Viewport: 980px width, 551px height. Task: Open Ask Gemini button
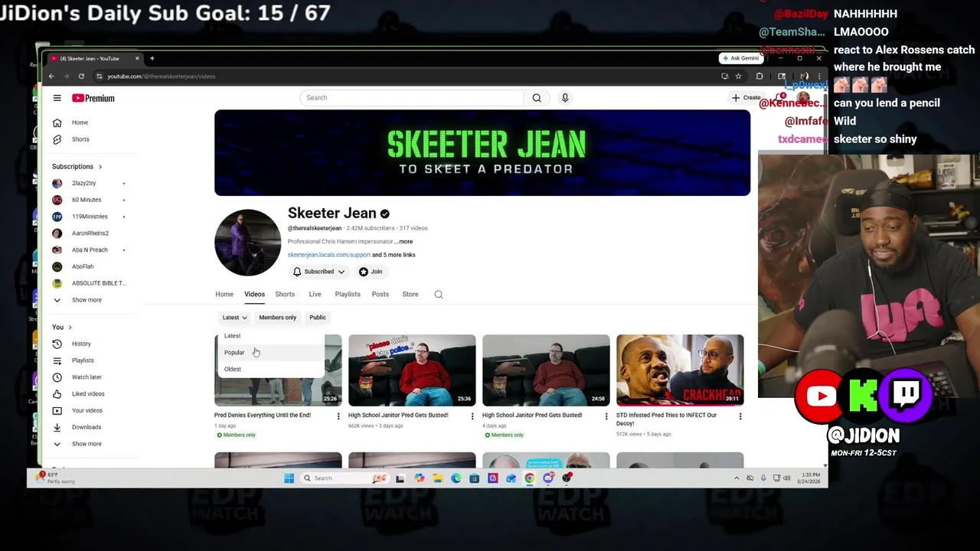coord(740,58)
